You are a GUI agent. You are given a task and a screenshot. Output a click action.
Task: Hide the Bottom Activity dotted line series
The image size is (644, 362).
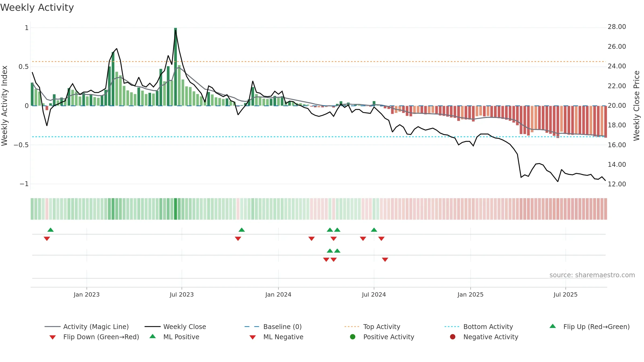(479, 327)
